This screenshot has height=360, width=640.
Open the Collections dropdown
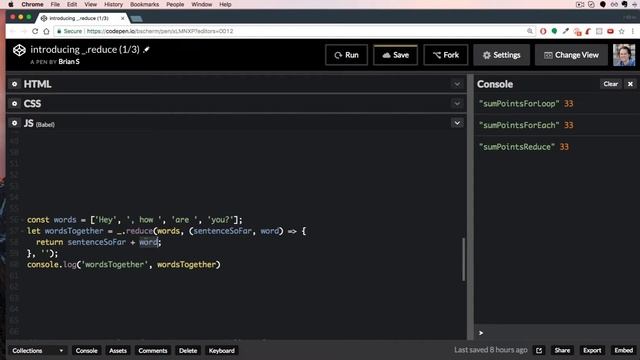click(38, 350)
